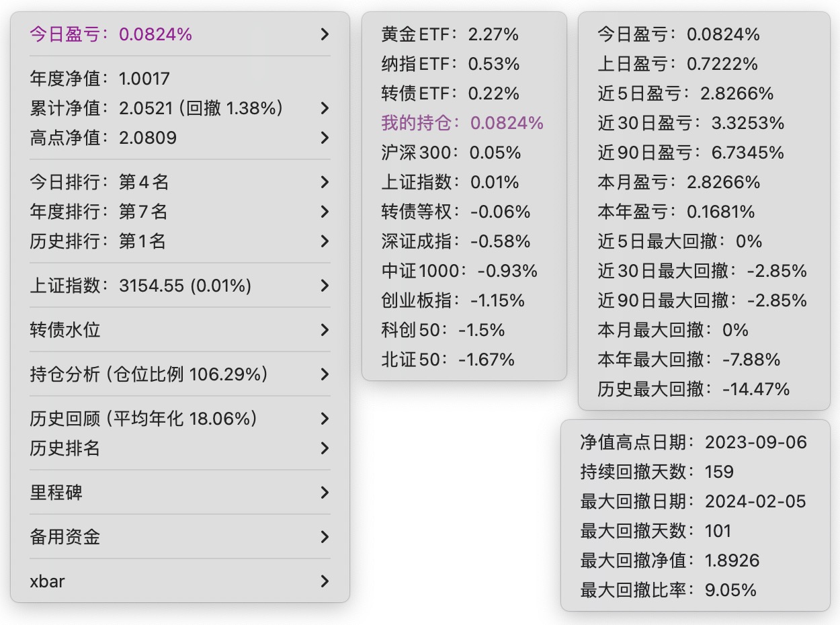Expand the 高点净值 submenu arrow
This screenshot has height=625, width=840.
pyautogui.click(x=325, y=138)
